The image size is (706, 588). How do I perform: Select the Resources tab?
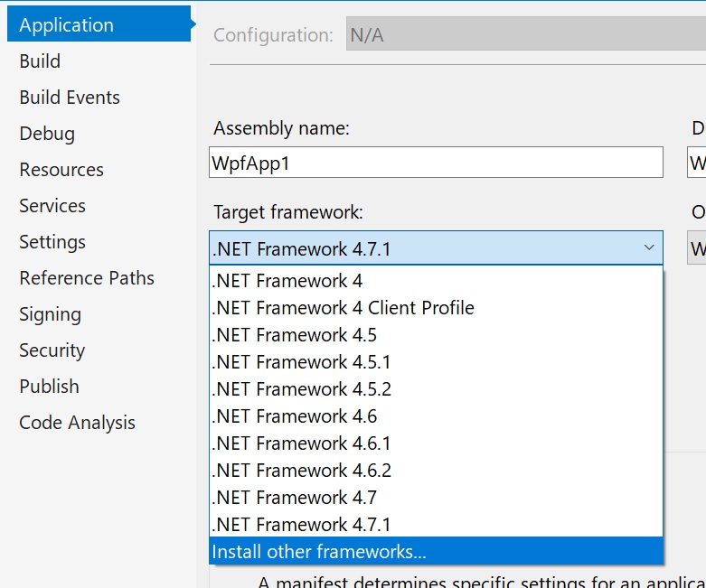tap(61, 170)
